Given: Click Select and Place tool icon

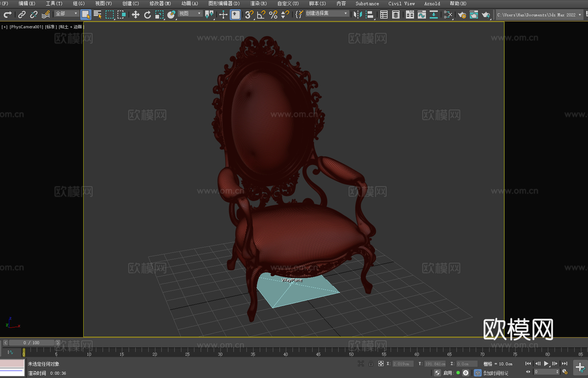Looking at the screenshot, I should point(171,14).
